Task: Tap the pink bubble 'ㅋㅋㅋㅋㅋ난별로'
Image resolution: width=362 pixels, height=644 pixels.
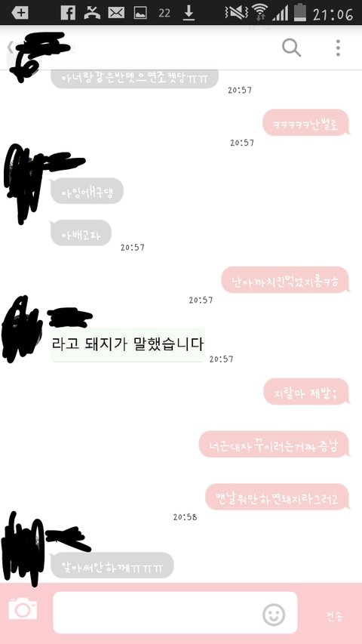Action: (306, 122)
